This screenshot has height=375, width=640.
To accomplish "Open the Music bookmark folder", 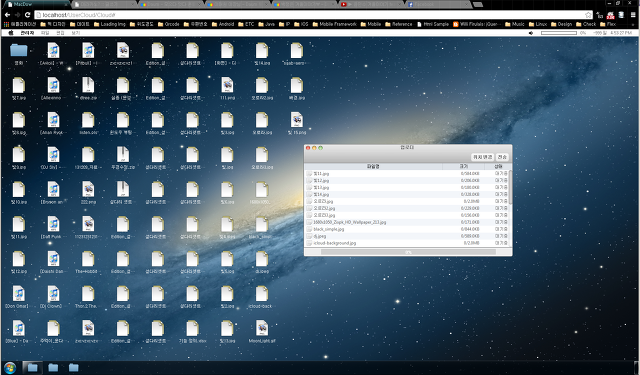I will click(515, 24).
